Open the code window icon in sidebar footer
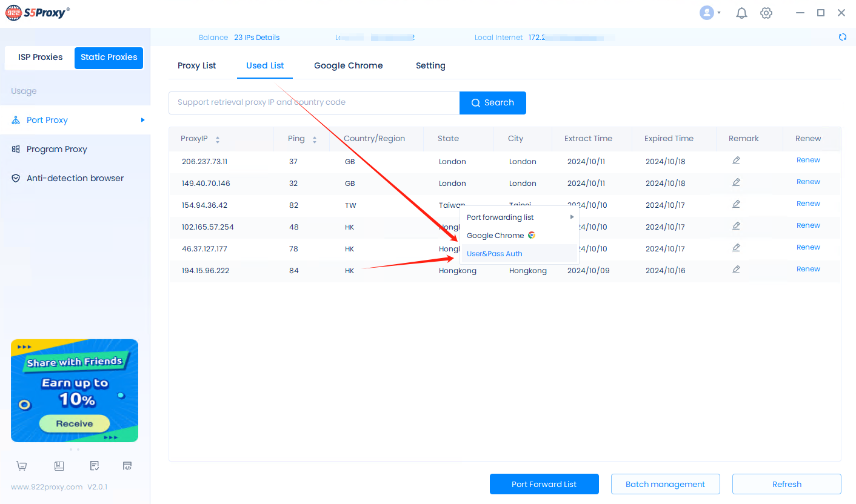856x504 pixels. coord(127,466)
